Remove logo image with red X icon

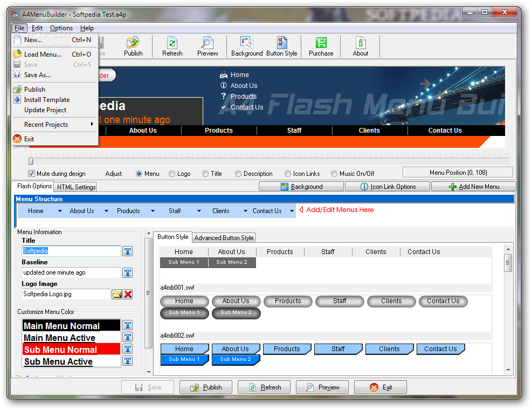128,294
